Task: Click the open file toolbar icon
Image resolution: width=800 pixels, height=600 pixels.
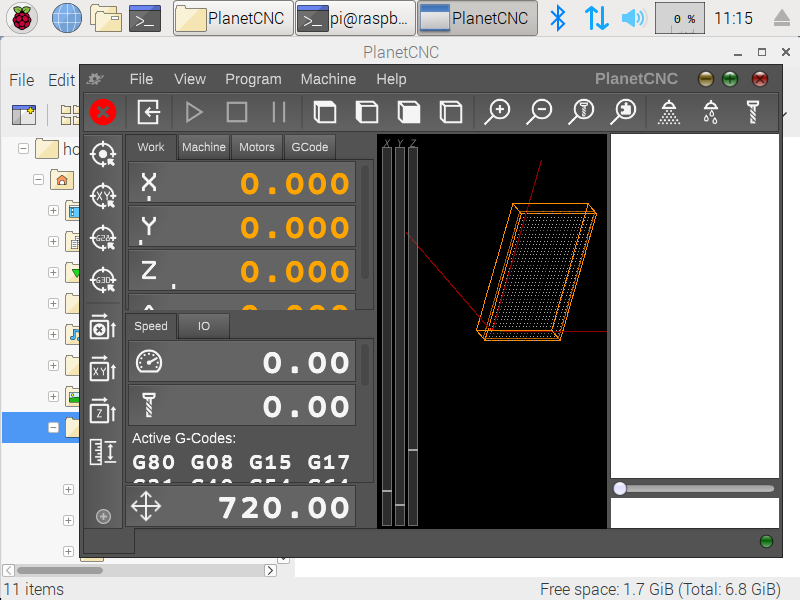Action: pyautogui.click(x=149, y=112)
